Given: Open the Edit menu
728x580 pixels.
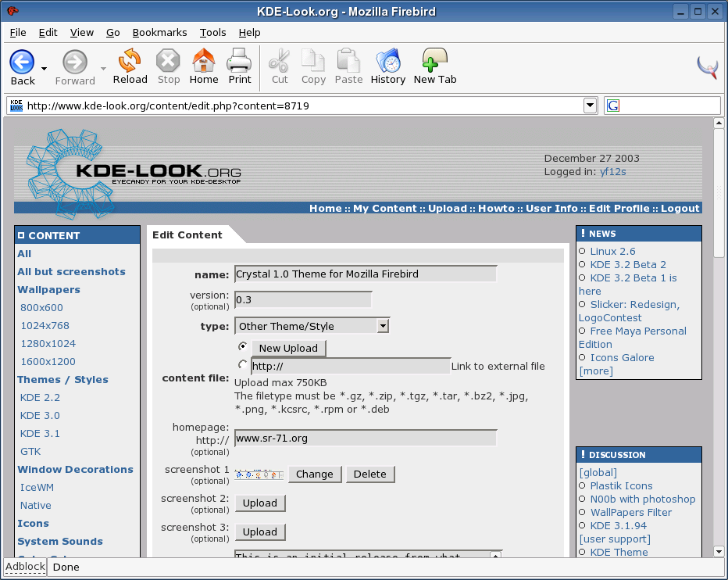Looking at the screenshot, I should pos(48,33).
